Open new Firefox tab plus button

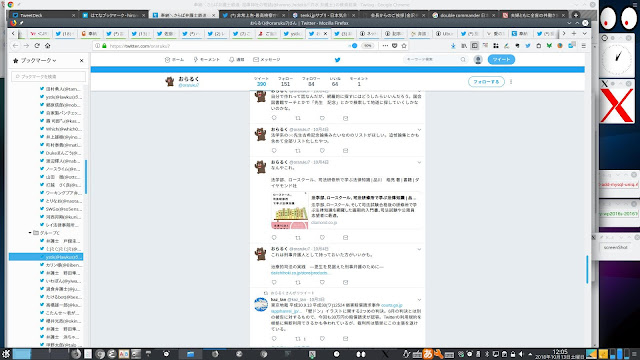click(574, 33)
